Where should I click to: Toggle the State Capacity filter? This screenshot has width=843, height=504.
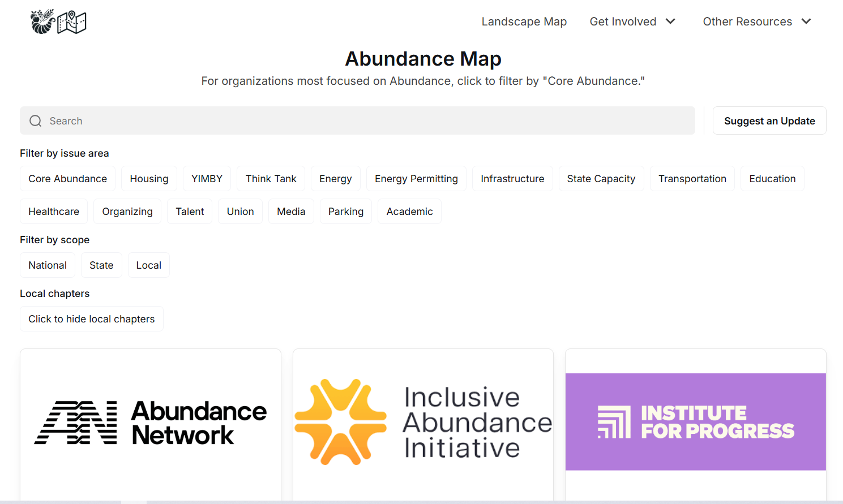[601, 179]
